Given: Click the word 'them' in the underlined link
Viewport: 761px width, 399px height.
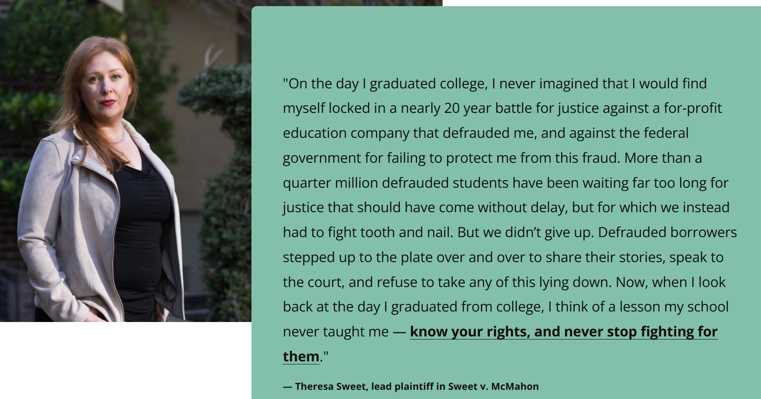Looking at the screenshot, I should pyautogui.click(x=301, y=356).
